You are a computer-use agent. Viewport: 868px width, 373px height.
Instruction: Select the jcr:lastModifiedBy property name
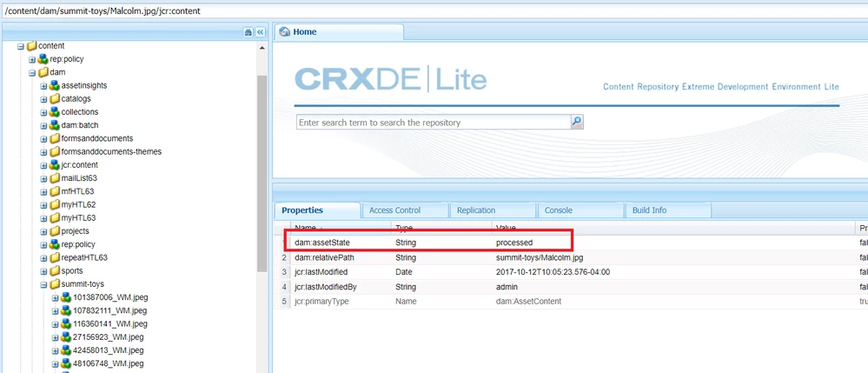(x=326, y=287)
